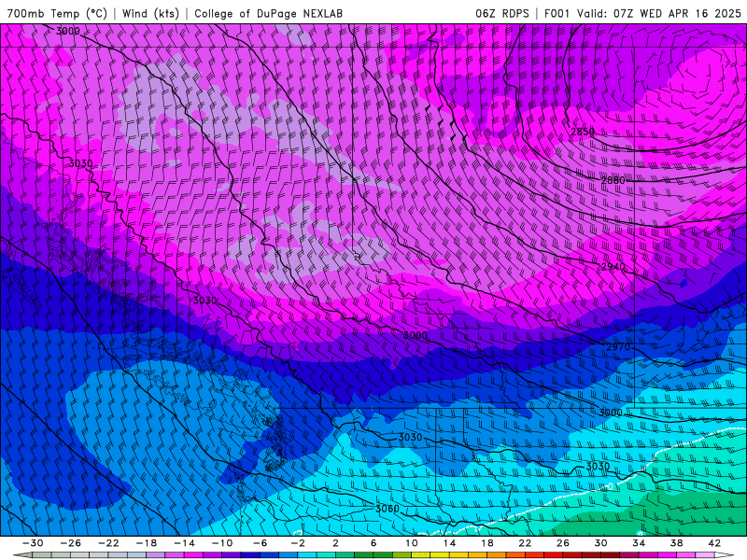The height and width of the screenshot is (560, 747).
Task: Click the "06Z RDPS" model run label
Action: pos(502,13)
